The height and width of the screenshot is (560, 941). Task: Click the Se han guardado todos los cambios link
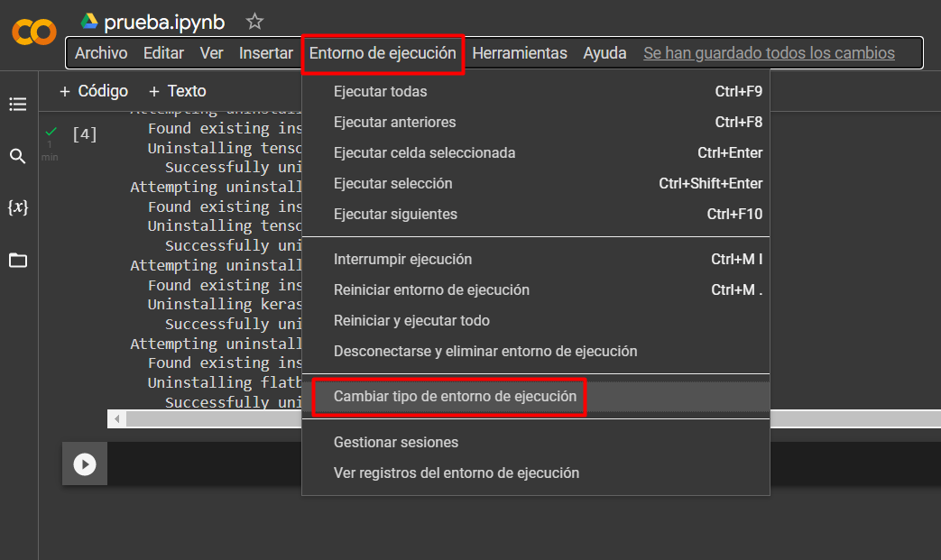(769, 53)
